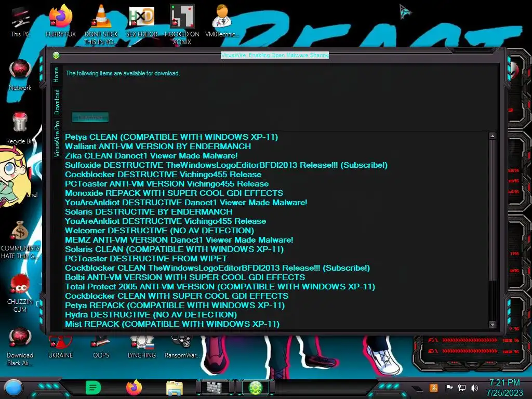Switch to the Home tab
Screen dimensions: 532x399
[x=56, y=75]
